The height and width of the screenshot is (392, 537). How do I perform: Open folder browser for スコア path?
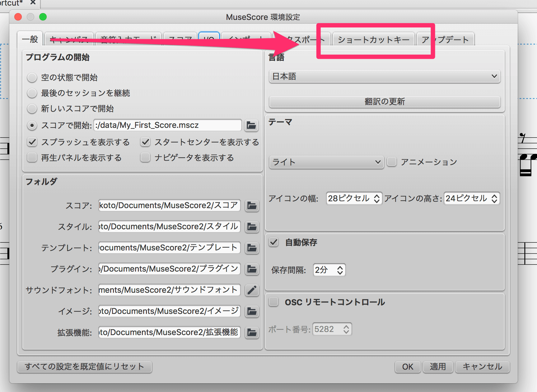pos(252,206)
